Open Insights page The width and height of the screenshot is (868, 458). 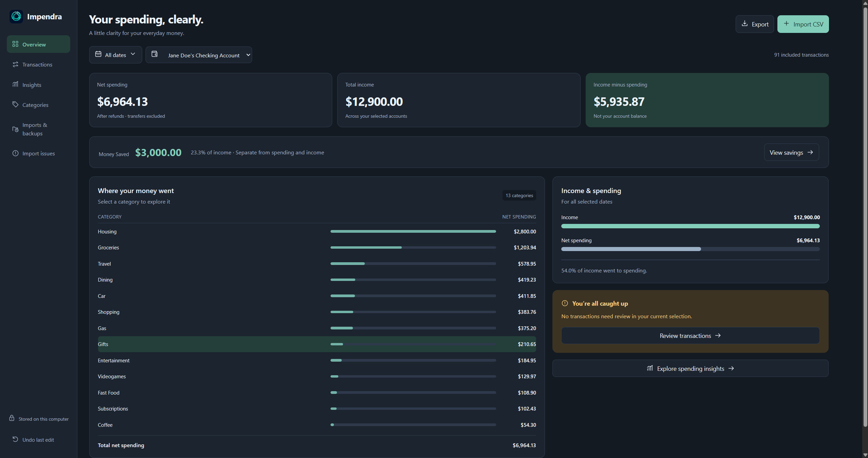click(x=38, y=85)
